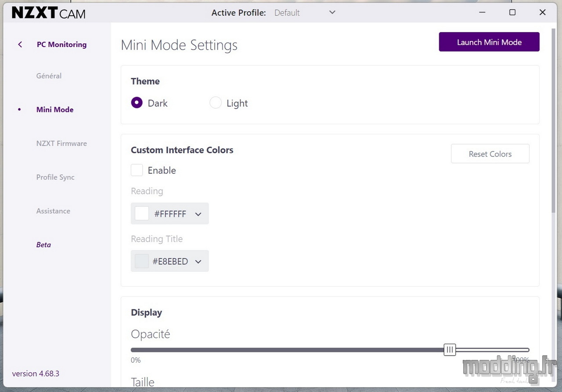Expand the Reading color #FFFFFF dropdown

pyautogui.click(x=170, y=214)
